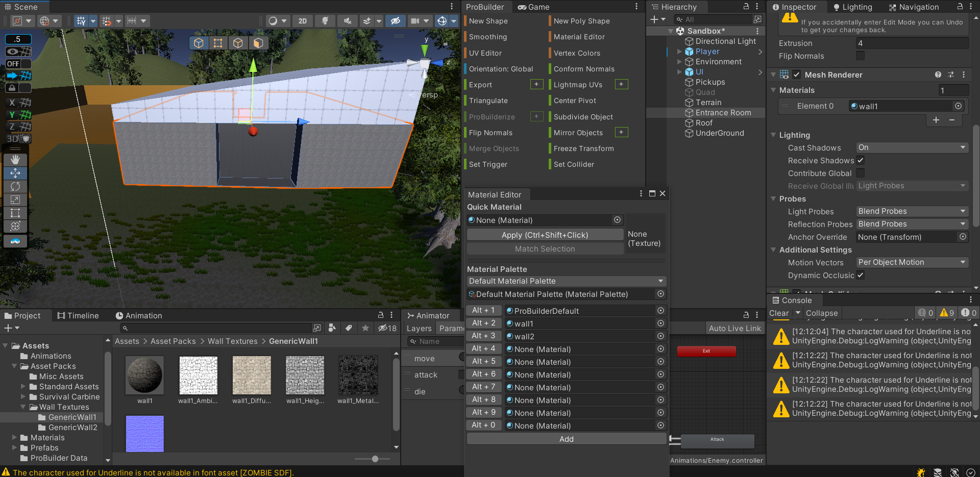Select the Scale tool
The height and width of the screenshot is (477, 980).
pyautogui.click(x=15, y=199)
